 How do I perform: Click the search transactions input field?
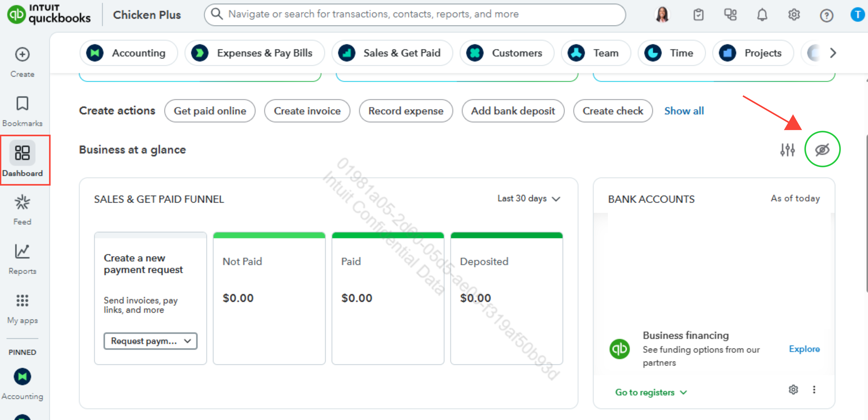pos(414,14)
